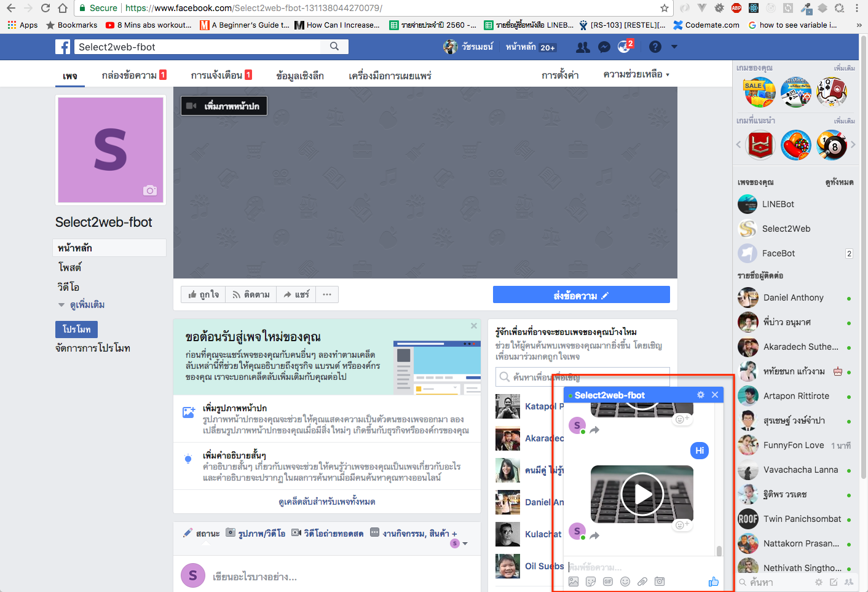Click the โปรโมท button
The height and width of the screenshot is (592, 868).
76,330
